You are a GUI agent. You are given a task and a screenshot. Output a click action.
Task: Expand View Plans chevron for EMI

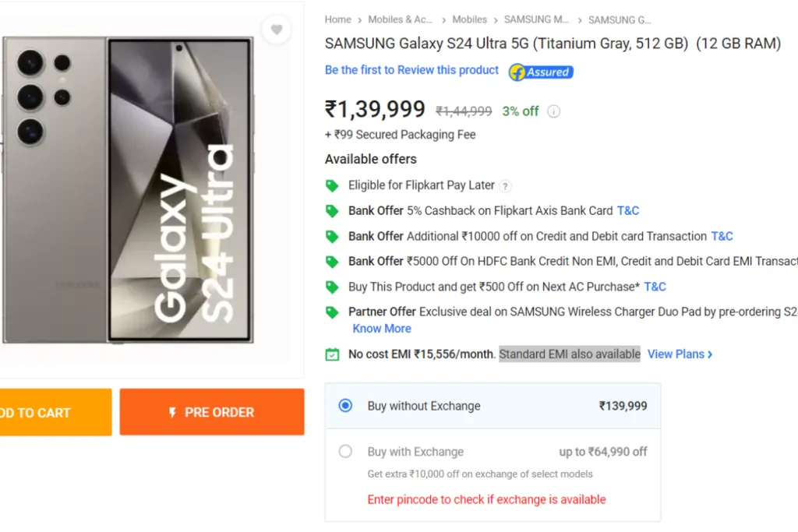[x=710, y=354]
